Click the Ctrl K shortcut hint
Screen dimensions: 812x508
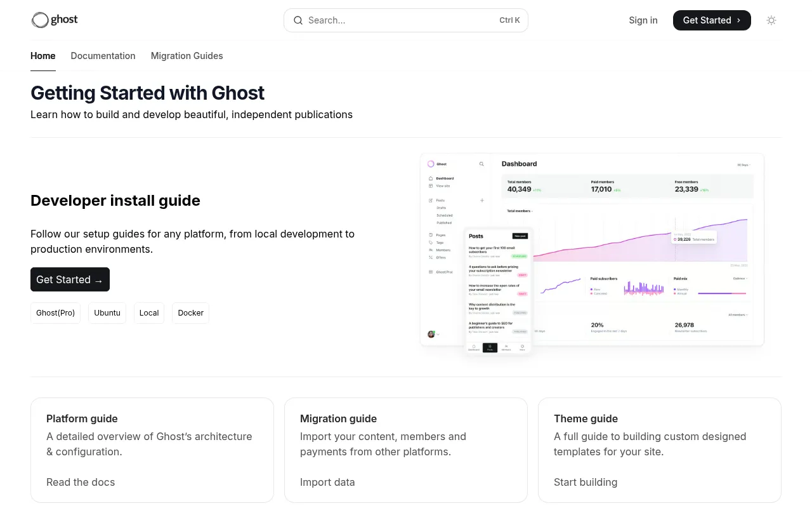[x=509, y=20]
